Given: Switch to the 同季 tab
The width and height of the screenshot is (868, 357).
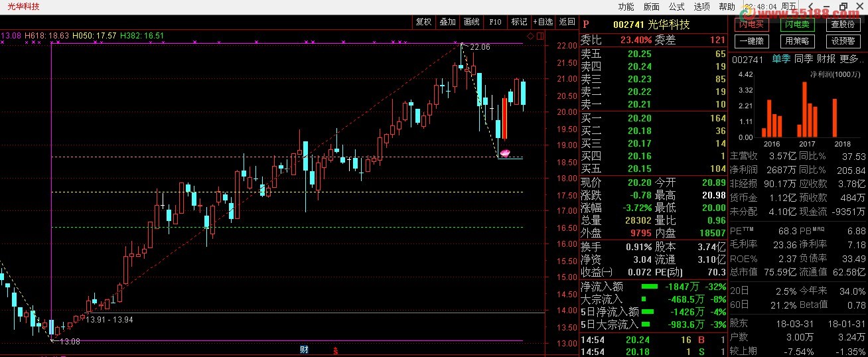Looking at the screenshot, I should pos(803,59).
